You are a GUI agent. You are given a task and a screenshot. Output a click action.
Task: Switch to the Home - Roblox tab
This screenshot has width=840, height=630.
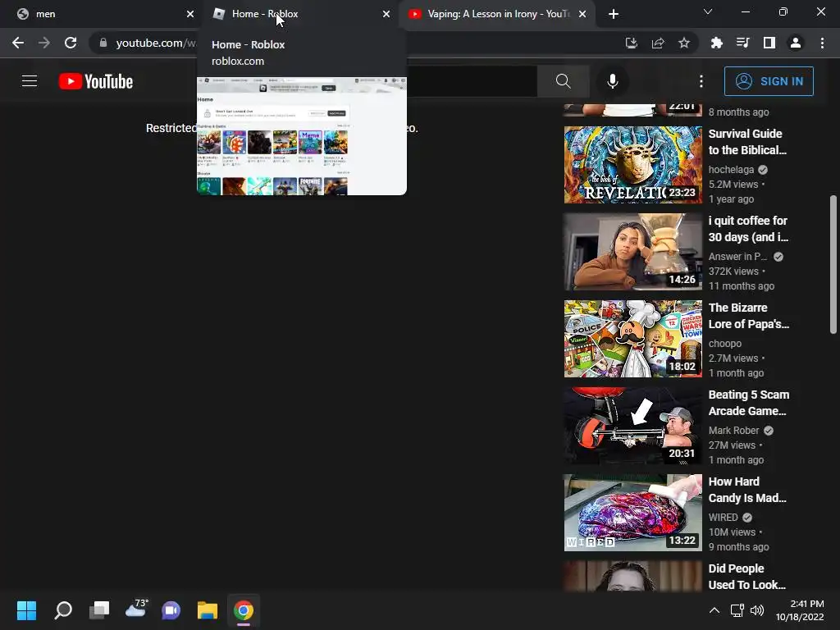[300, 14]
